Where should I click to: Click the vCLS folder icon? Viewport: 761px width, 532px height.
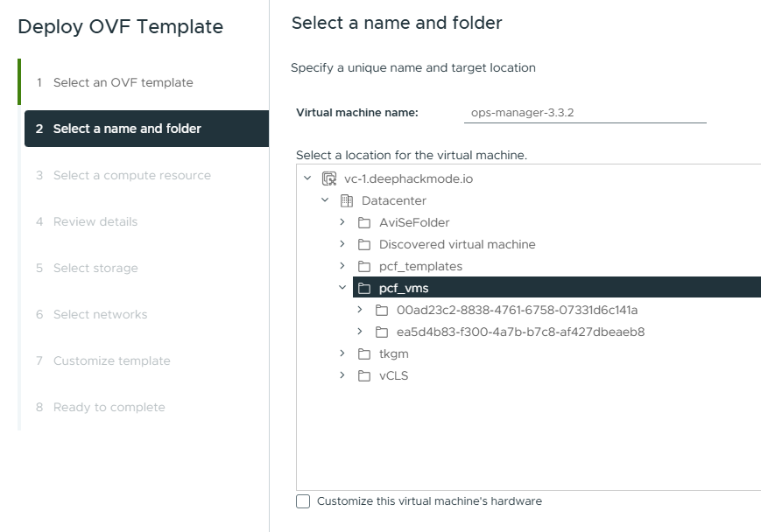click(364, 376)
